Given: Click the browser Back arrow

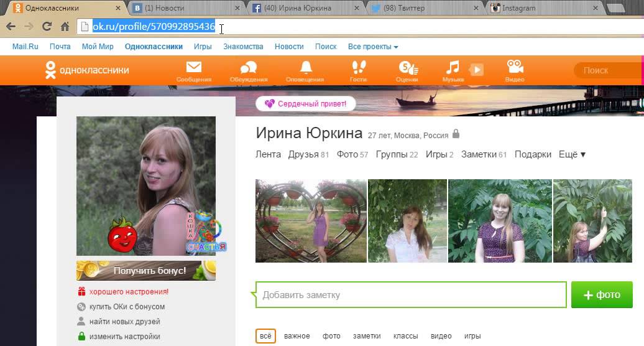Looking at the screenshot, I should click(x=11, y=27).
